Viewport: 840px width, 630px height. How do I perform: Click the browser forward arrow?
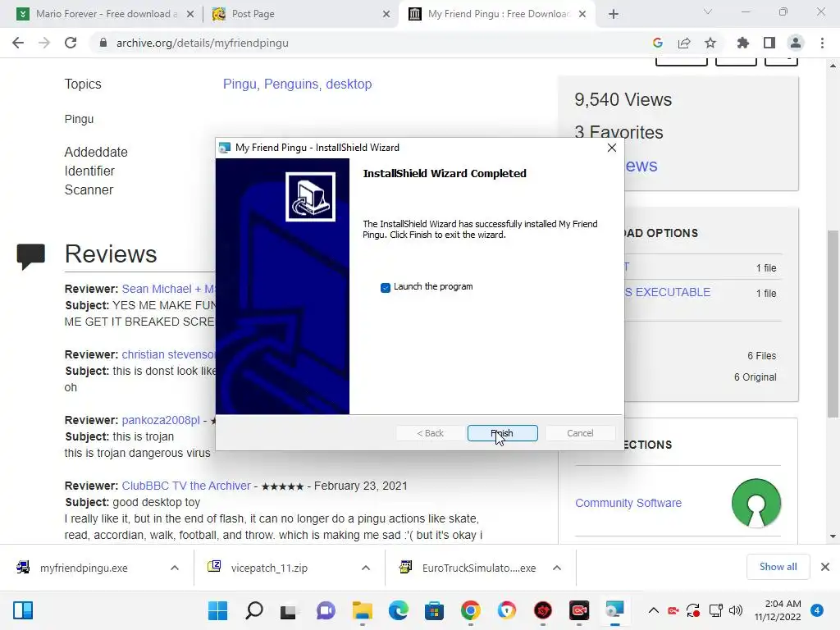coord(44,43)
